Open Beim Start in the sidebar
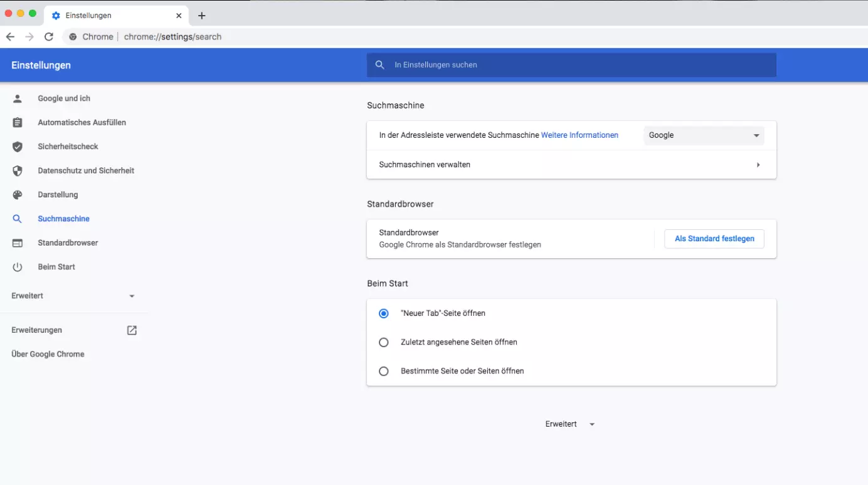 click(x=56, y=267)
